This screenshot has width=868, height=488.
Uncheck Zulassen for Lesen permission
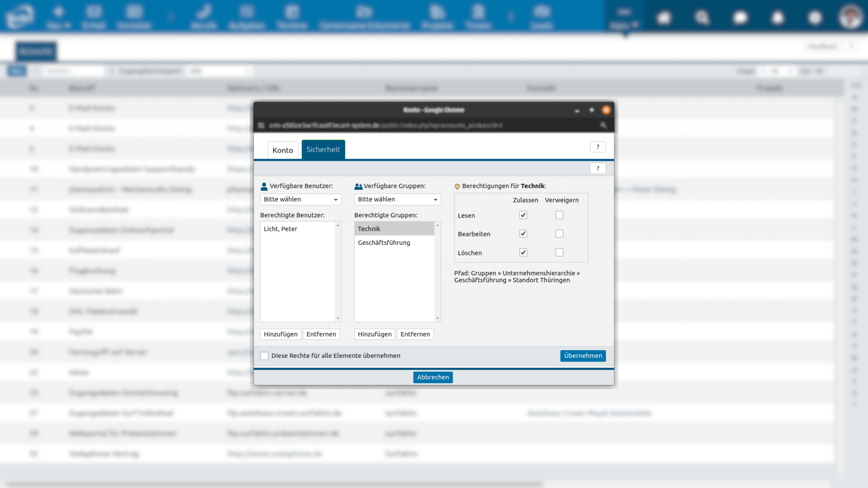pyautogui.click(x=523, y=215)
